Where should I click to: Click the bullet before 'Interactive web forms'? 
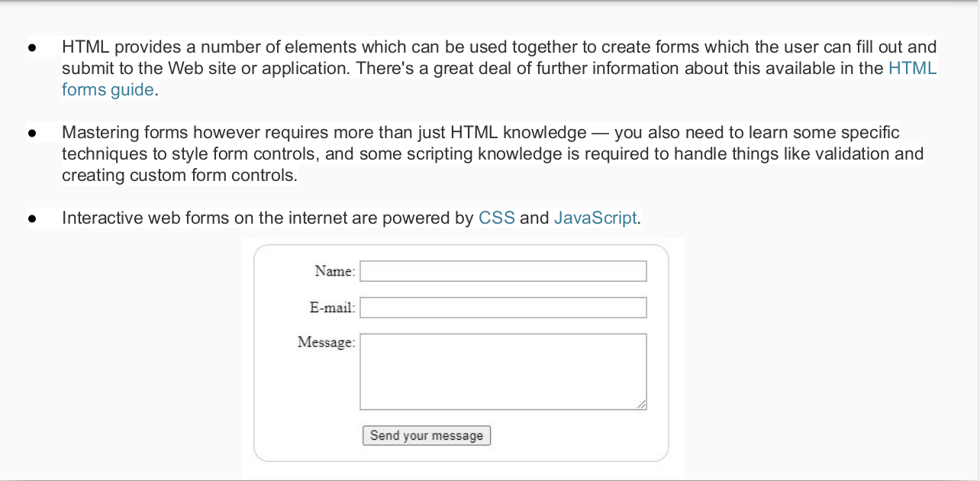pos(32,218)
